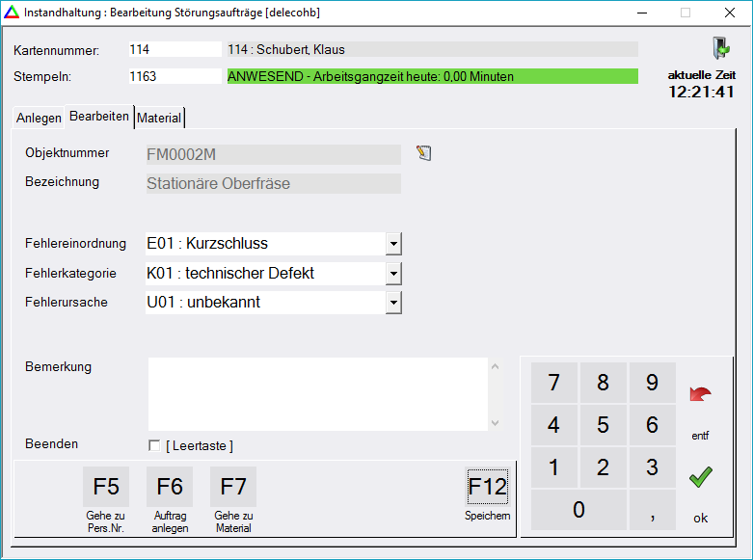This screenshot has width=753, height=560.
Task: Click the exit door icon
Action: pyautogui.click(x=719, y=48)
